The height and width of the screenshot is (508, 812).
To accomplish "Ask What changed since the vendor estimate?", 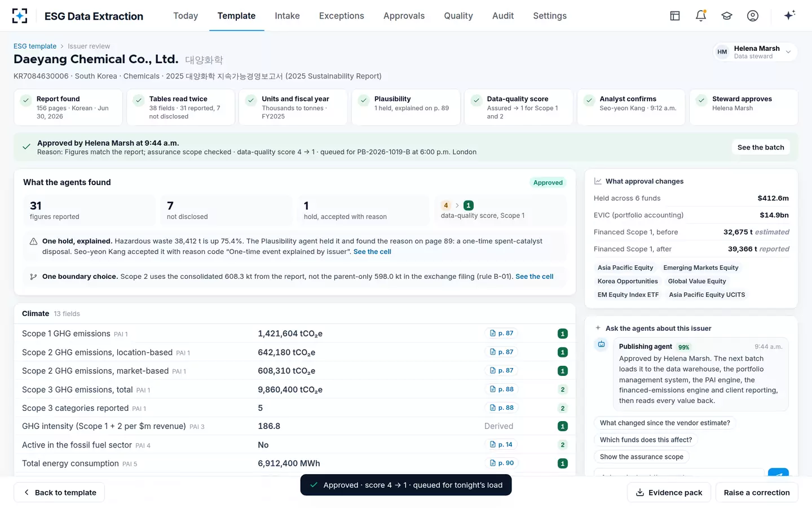I will pos(665,423).
